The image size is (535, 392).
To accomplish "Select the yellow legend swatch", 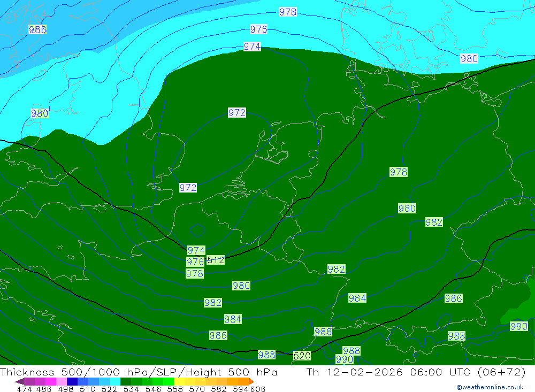I will [179, 381].
